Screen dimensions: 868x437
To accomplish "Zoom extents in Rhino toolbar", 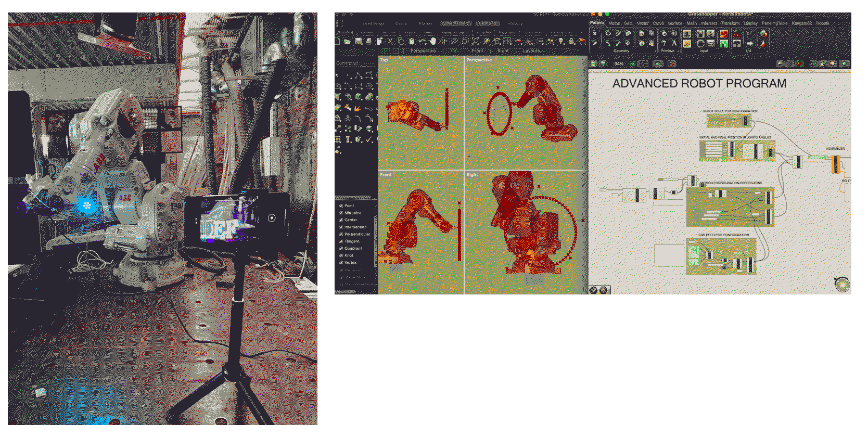I will tap(476, 42).
